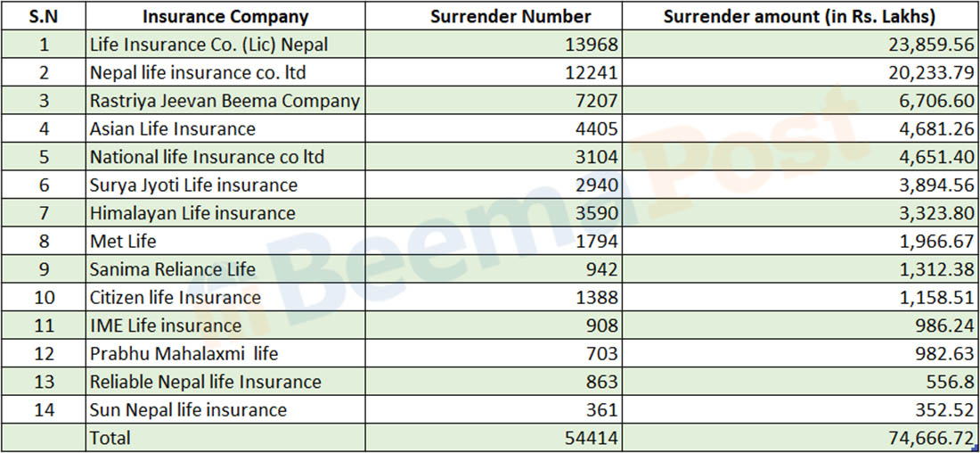Image resolution: width=980 pixels, height=453 pixels.
Task: Select the Asian Life Insurance cell
Action: [x=173, y=129]
